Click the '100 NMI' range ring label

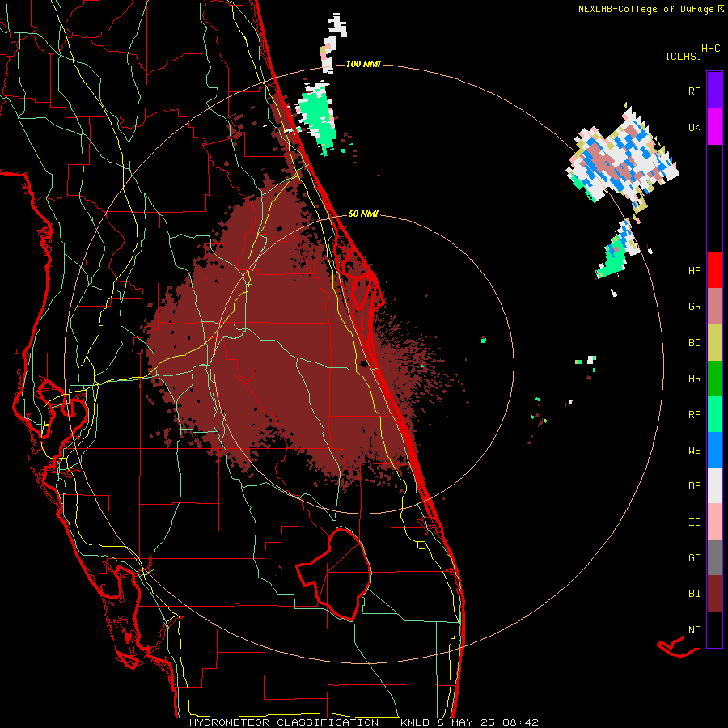[363, 64]
